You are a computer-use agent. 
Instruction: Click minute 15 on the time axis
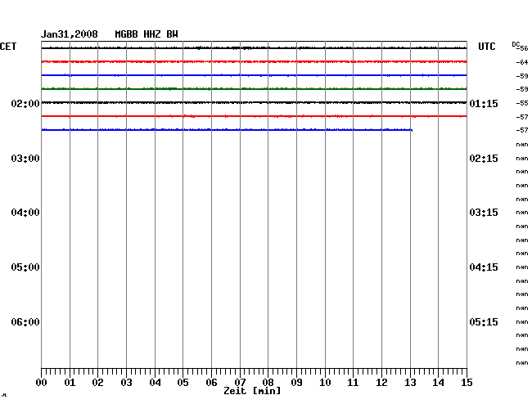467,383
